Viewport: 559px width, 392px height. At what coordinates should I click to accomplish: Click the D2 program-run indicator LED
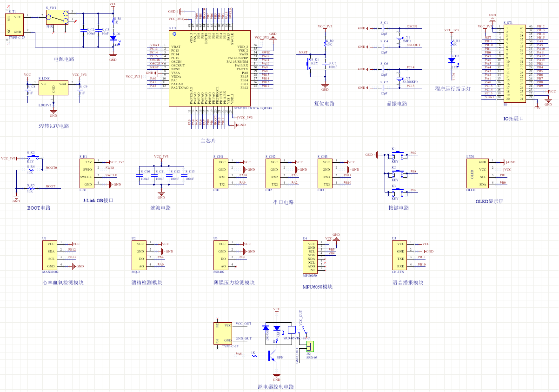[x=451, y=60]
